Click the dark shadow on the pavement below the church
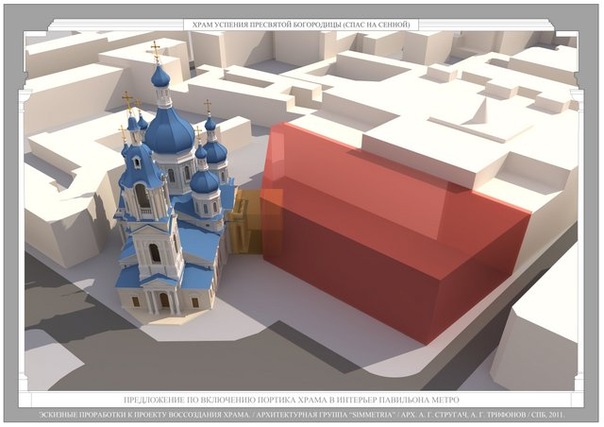This screenshot has width=604, height=427. (x=120, y=350)
